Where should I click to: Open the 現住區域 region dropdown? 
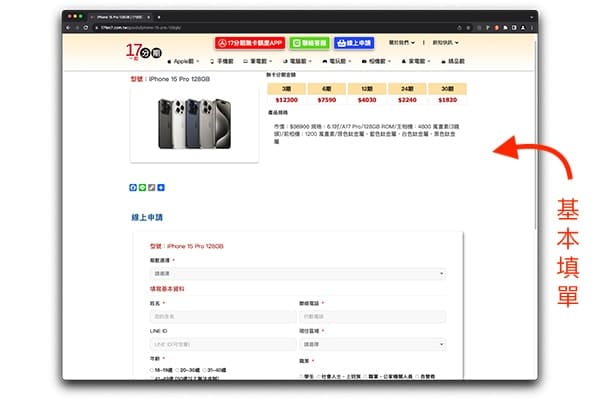(x=371, y=344)
